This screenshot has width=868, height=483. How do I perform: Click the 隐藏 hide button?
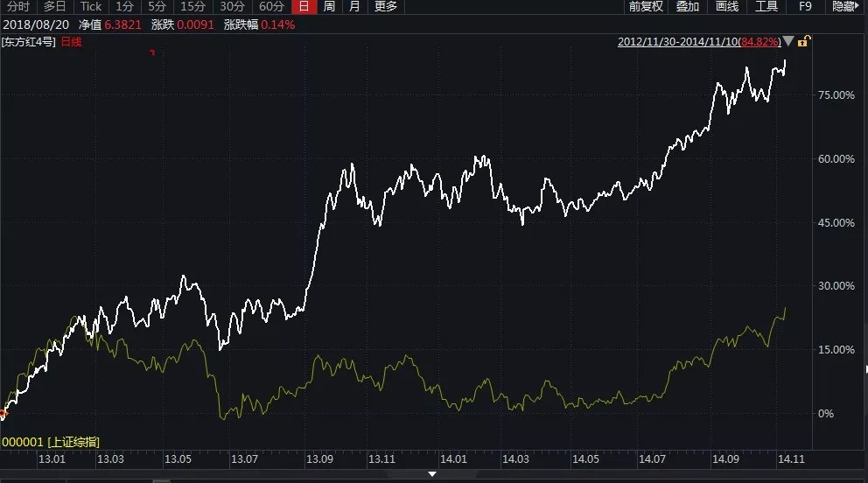(x=845, y=7)
